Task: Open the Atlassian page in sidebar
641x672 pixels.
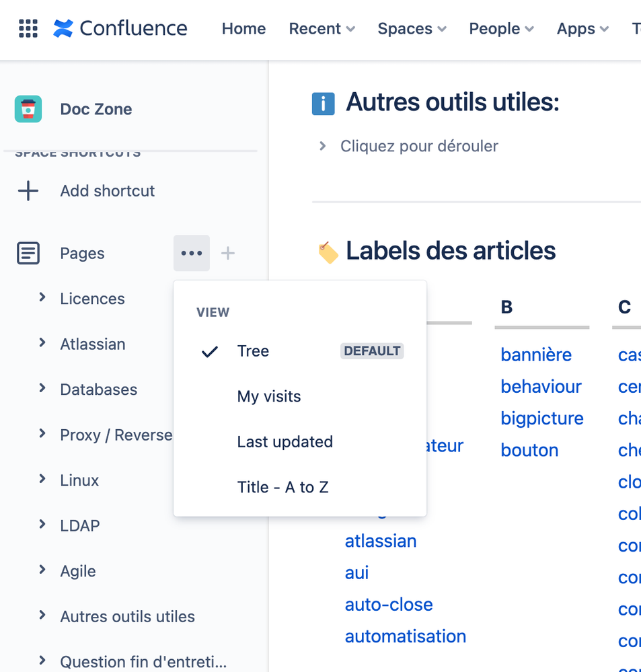Action: click(93, 344)
